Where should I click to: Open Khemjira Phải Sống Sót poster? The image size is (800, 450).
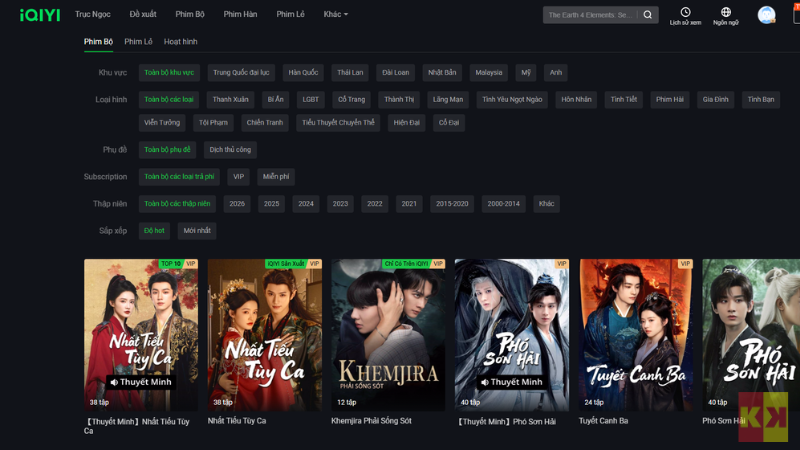[x=388, y=335]
